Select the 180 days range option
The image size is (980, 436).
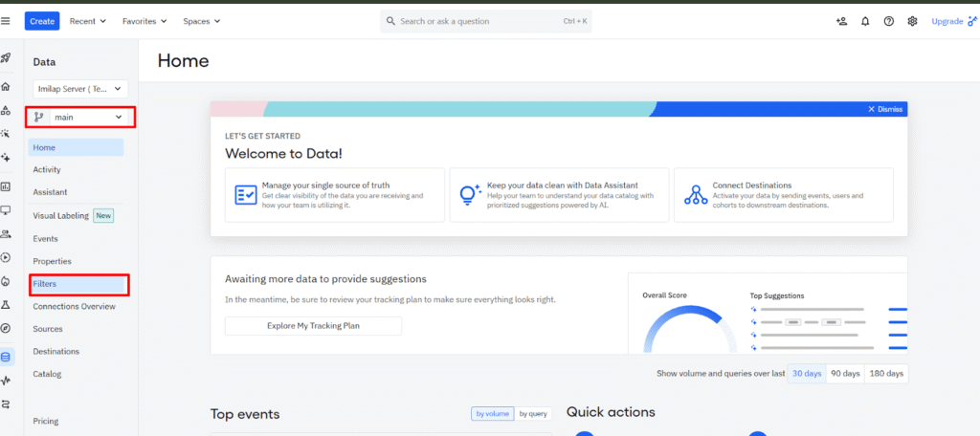[x=885, y=374]
